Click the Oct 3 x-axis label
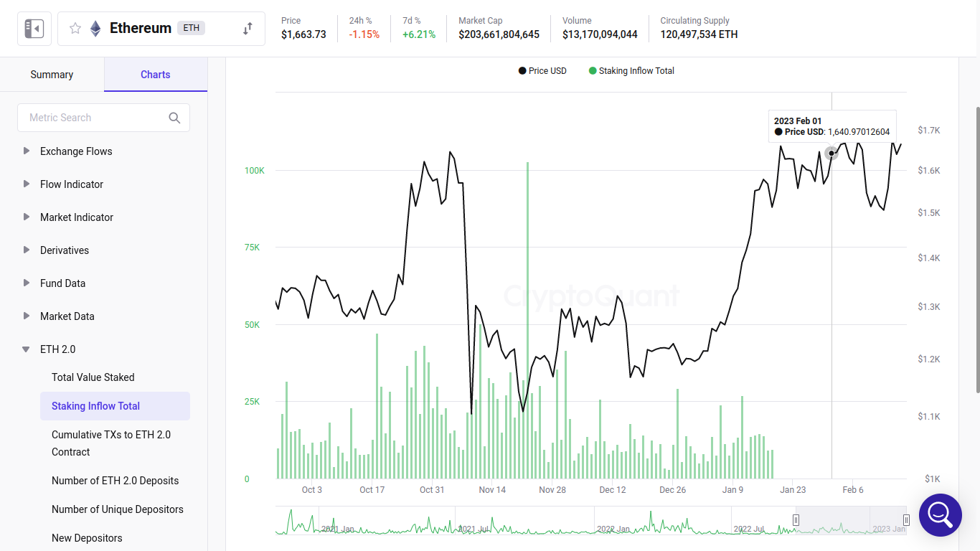Image resolution: width=980 pixels, height=551 pixels. point(311,490)
